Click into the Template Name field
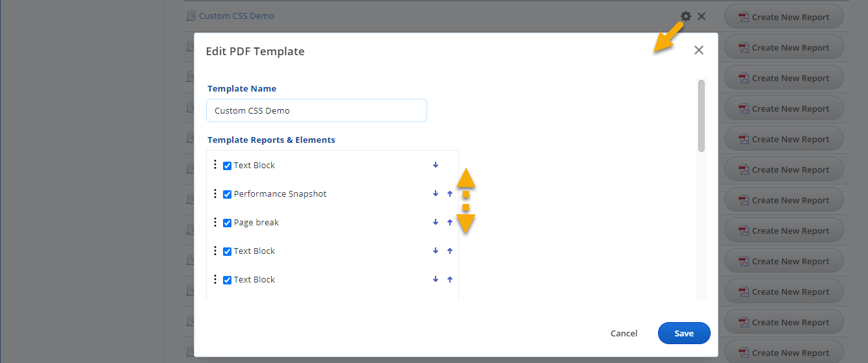Viewport: 868px width, 363px height. coord(317,110)
